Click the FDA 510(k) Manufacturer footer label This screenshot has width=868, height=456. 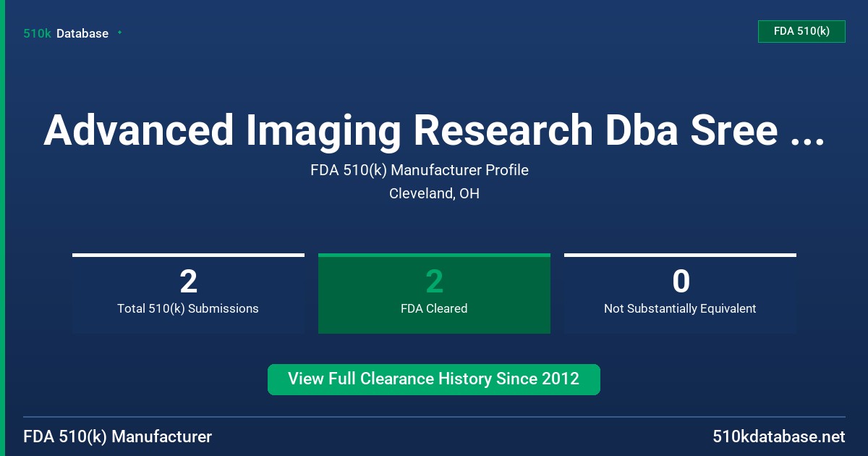[x=118, y=436]
